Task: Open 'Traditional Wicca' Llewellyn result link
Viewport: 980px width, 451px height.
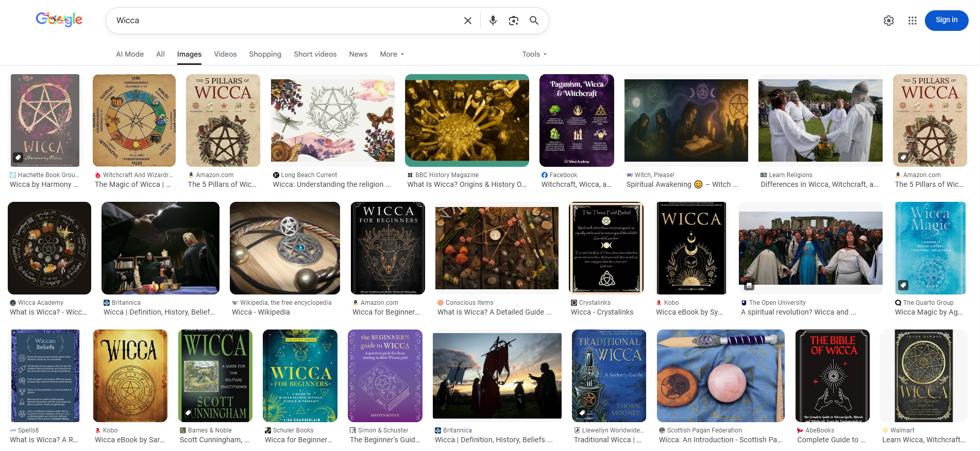Action: 607,440
